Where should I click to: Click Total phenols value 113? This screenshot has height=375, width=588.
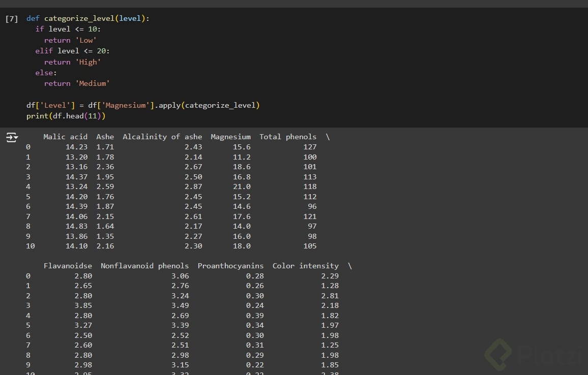click(310, 177)
